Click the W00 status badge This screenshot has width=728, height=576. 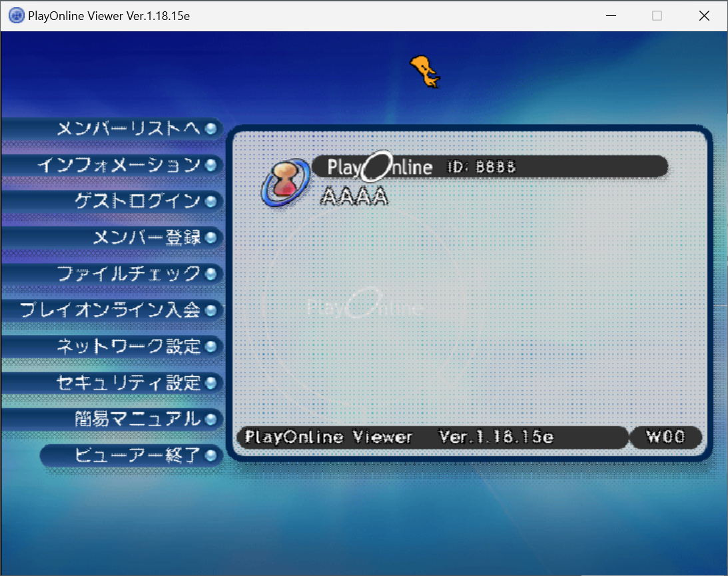tap(665, 437)
